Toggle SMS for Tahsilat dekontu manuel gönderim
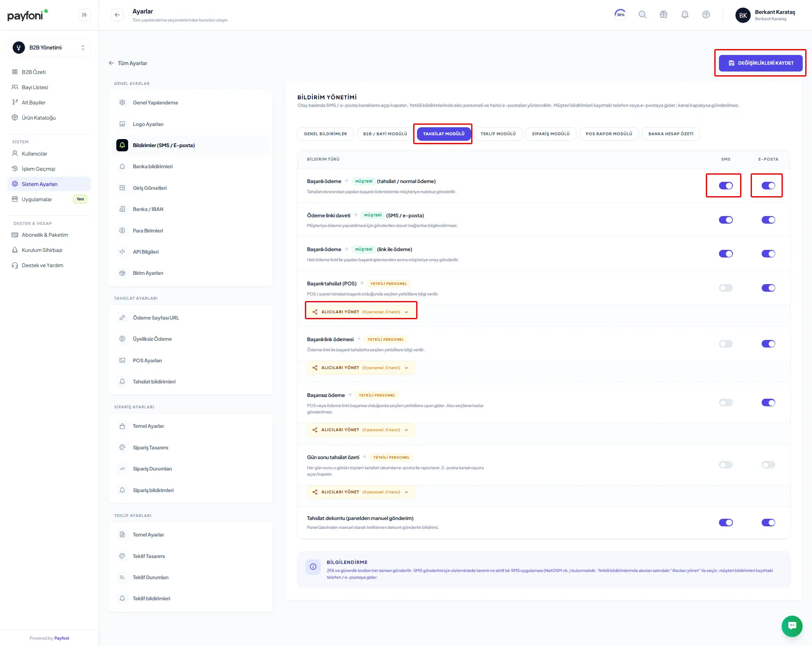The height and width of the screenshot is (646, 812). (726, 523)
